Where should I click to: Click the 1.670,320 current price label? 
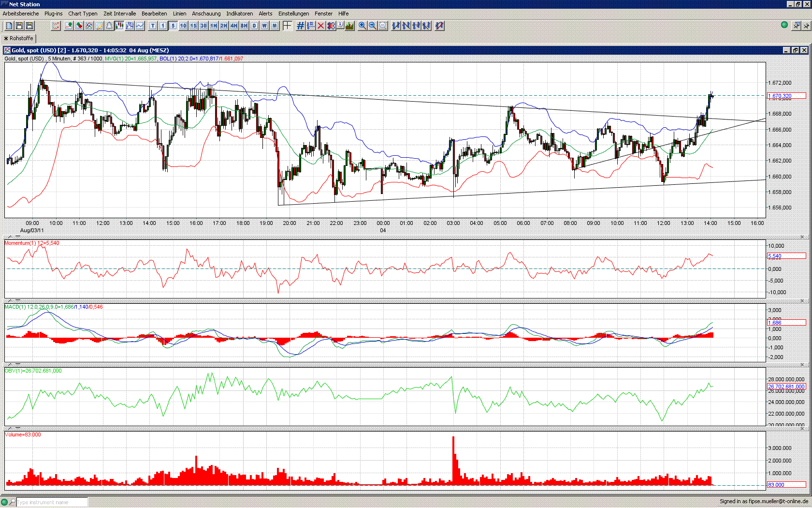pyautogui.click(x=786, y=96)
